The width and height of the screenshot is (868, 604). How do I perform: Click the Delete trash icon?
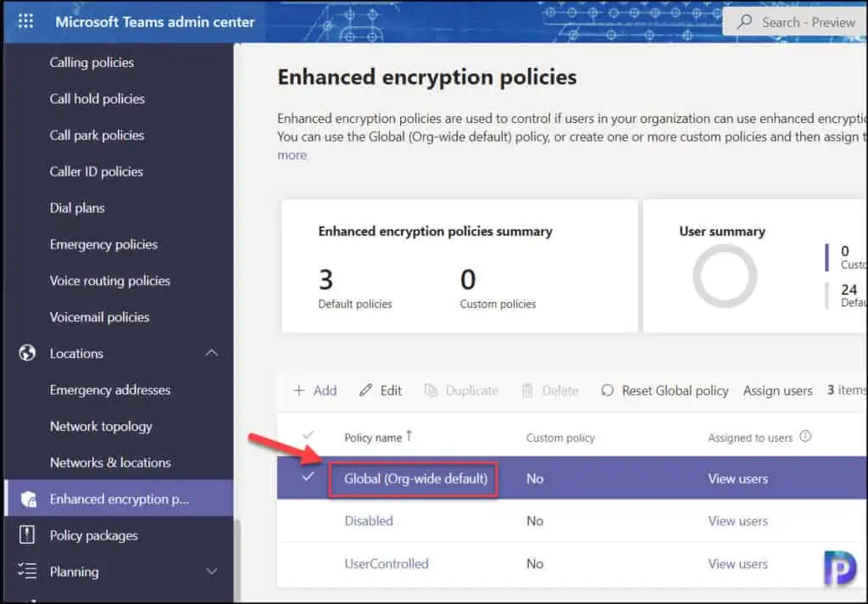[x=527, y=391]
